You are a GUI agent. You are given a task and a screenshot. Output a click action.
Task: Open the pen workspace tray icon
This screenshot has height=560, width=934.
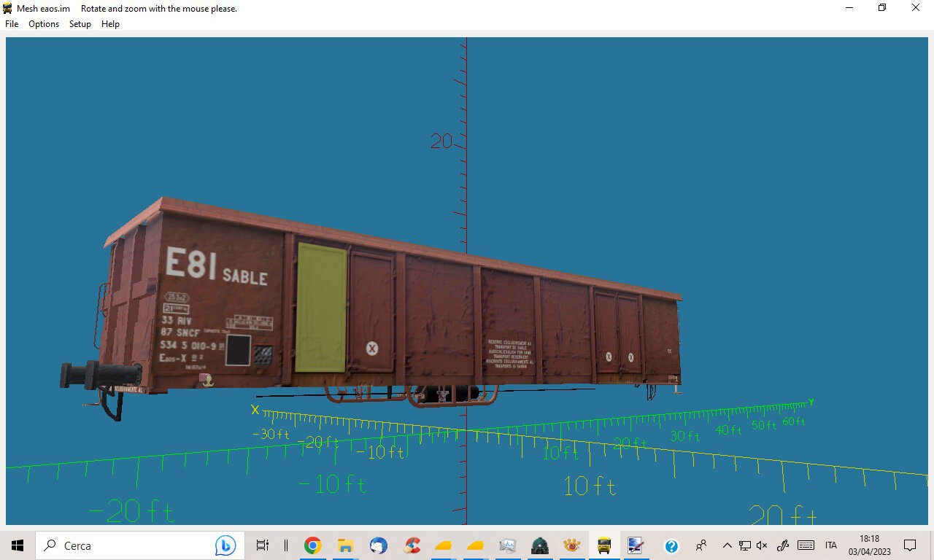783,545
